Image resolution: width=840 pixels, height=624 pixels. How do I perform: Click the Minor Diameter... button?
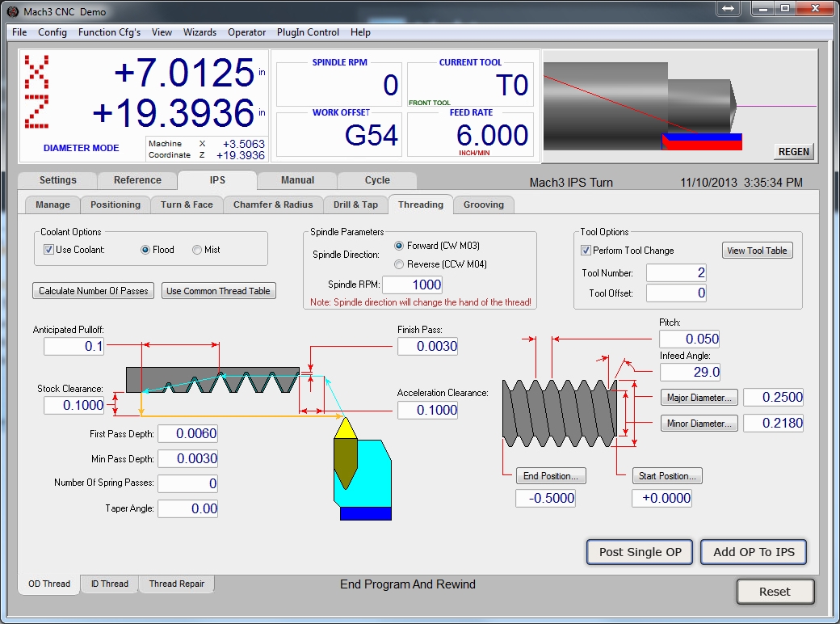click(699, 423)
